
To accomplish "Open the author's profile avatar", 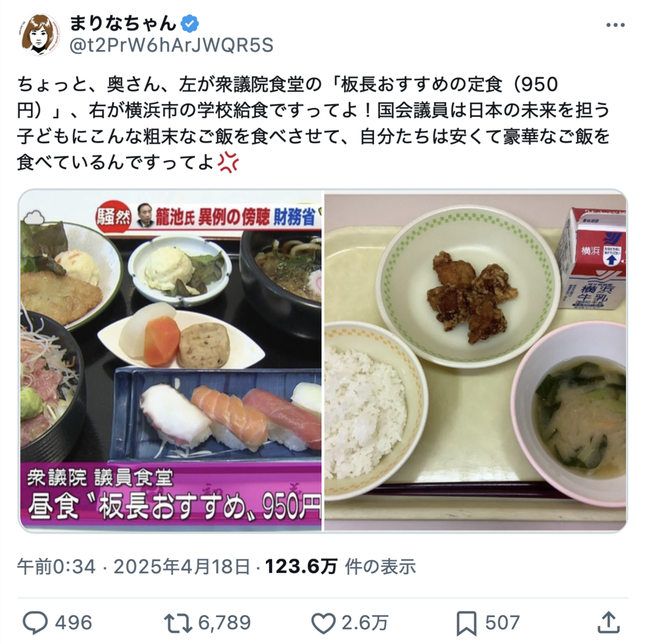I will coord(40,35).
